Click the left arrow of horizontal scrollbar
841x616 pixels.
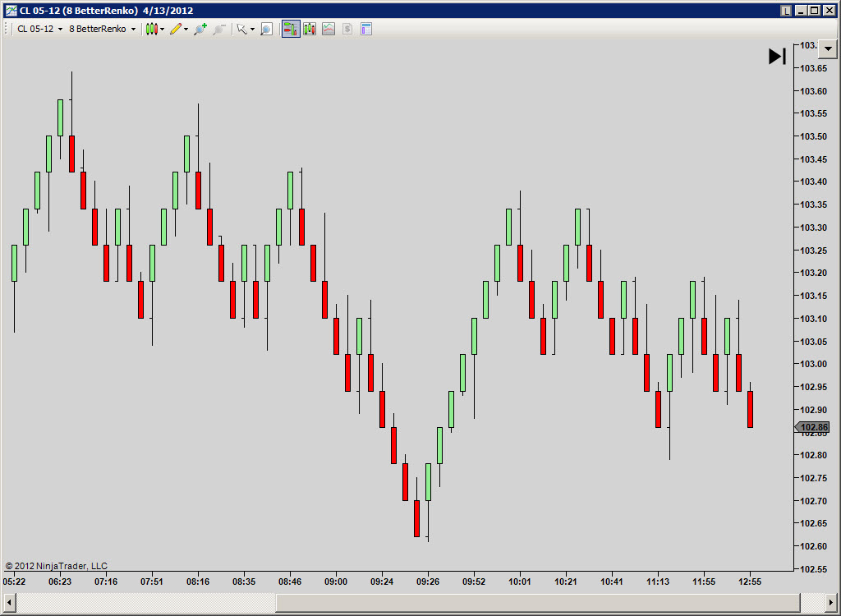point(8,602)
